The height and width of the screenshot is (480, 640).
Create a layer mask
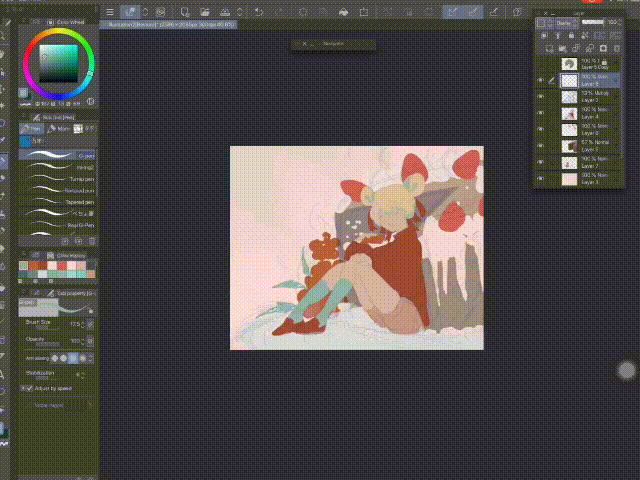603,49
